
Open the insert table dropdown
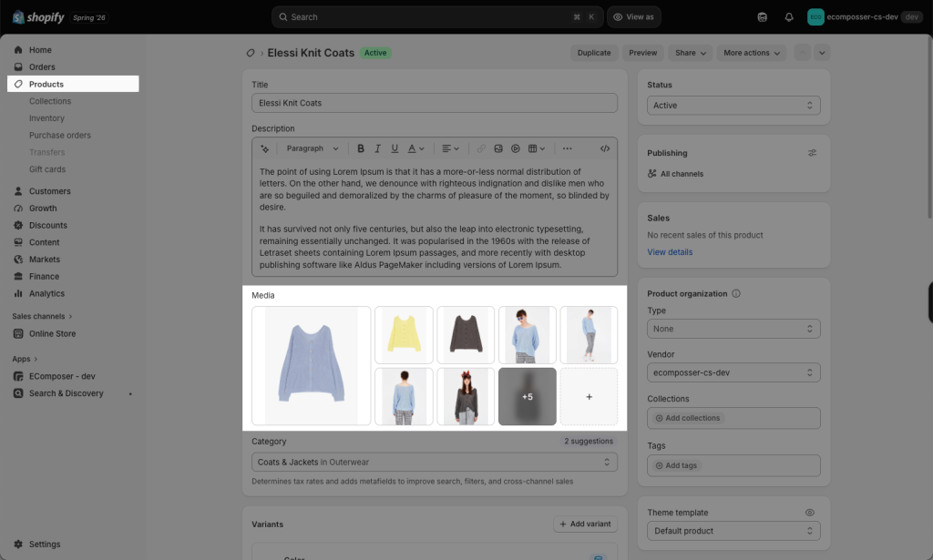pyautogui.click(x=537, y=148)
